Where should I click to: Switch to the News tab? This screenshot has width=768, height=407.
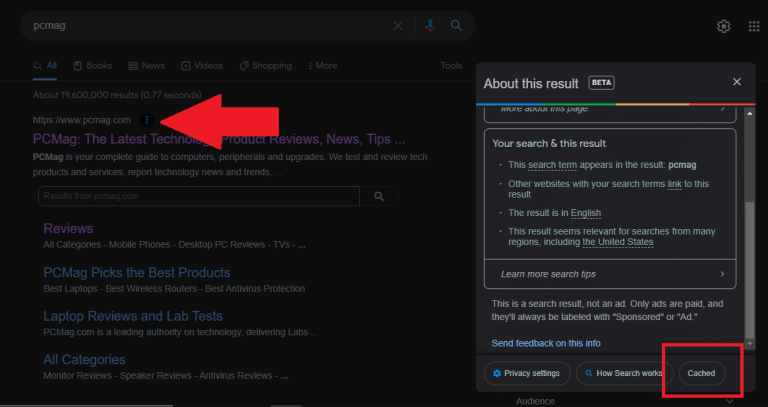point(146,66)
